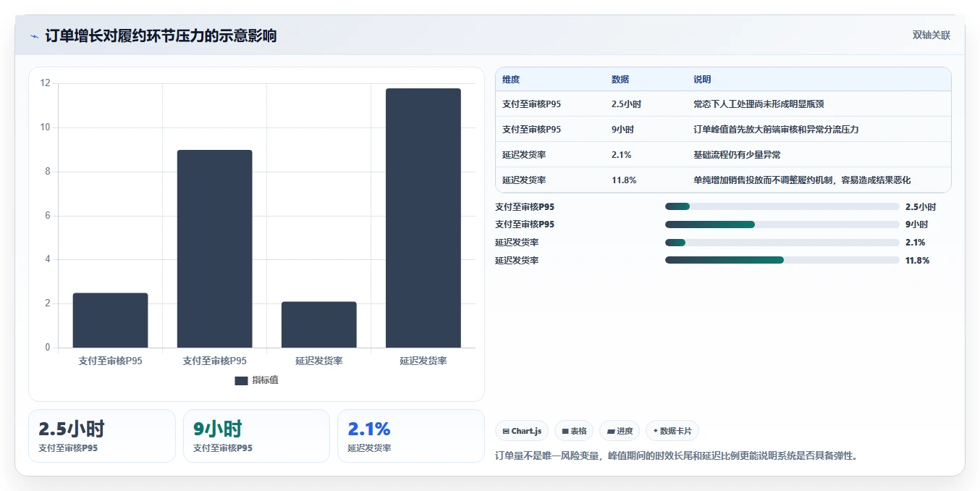
Task: Click table cell 11.8%
Action: [x=624, y=180]
